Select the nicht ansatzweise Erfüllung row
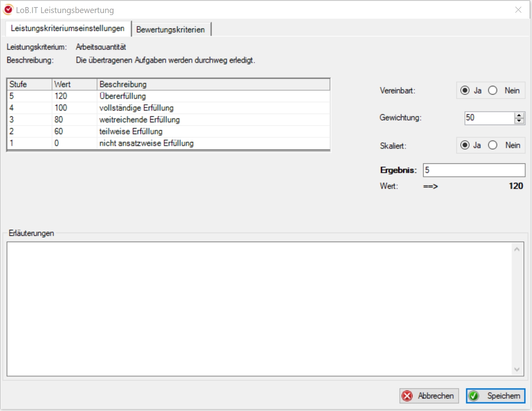Viewport: 532px width, 411px height. coord(169,143)
